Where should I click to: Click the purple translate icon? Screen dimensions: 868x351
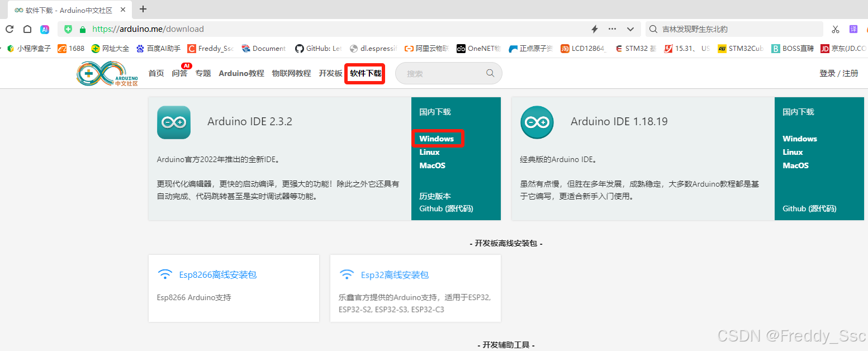(853, 29)
